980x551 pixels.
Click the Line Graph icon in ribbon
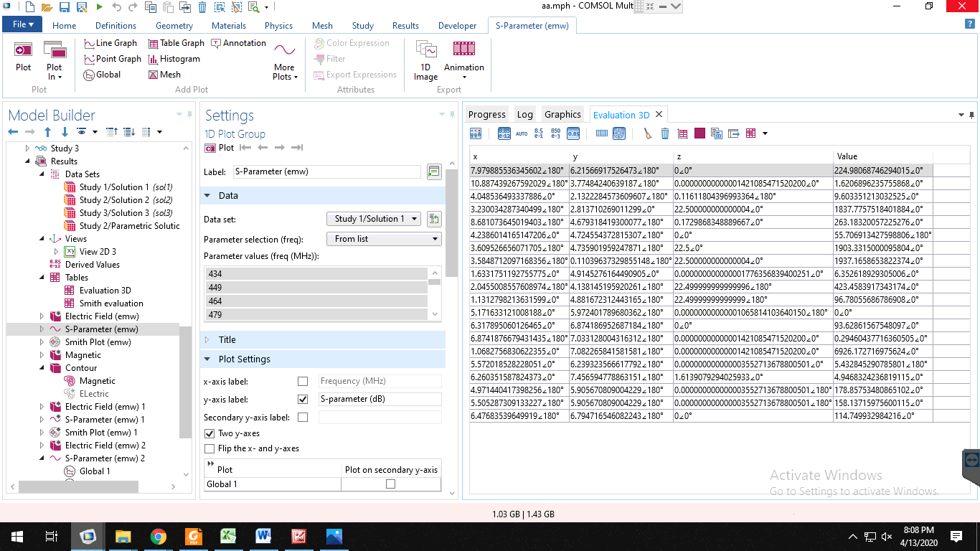click(x=90, y=44)
